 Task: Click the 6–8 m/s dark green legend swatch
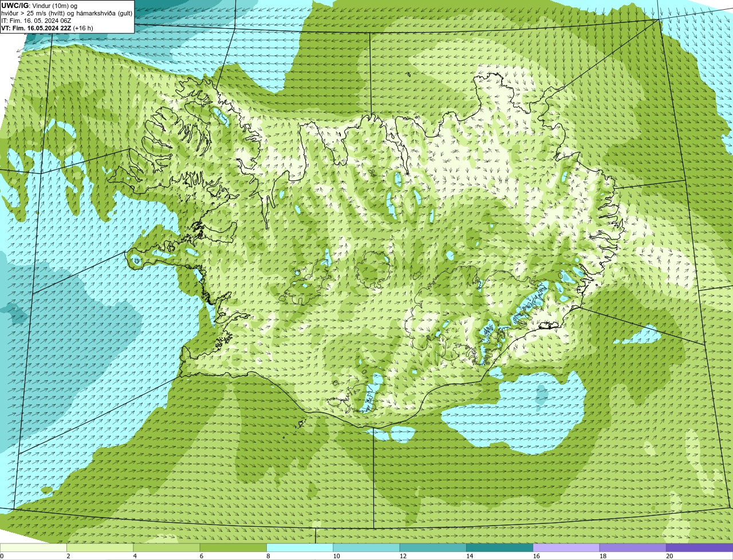click(x=233, y=547)
